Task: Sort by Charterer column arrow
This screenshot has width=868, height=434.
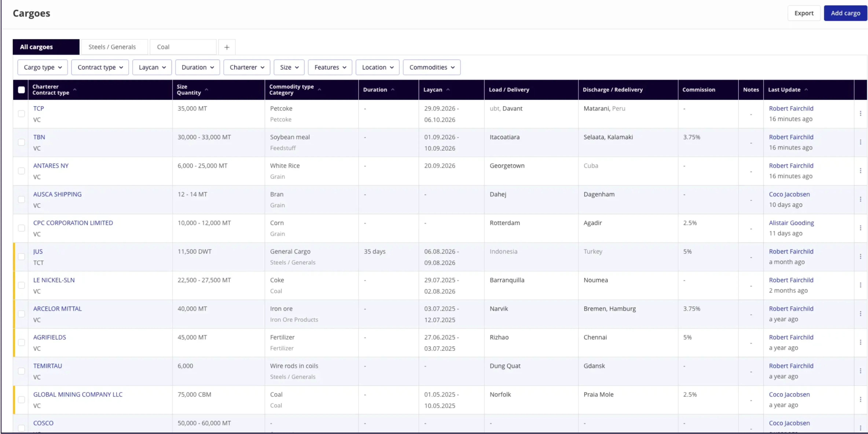Action: tap(75, 90)
